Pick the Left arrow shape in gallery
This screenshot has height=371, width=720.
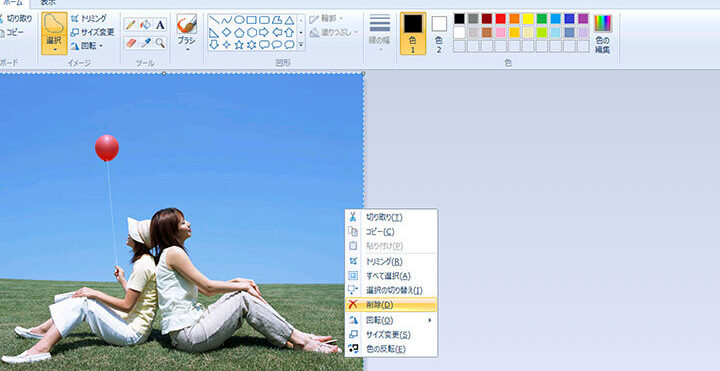276,33
